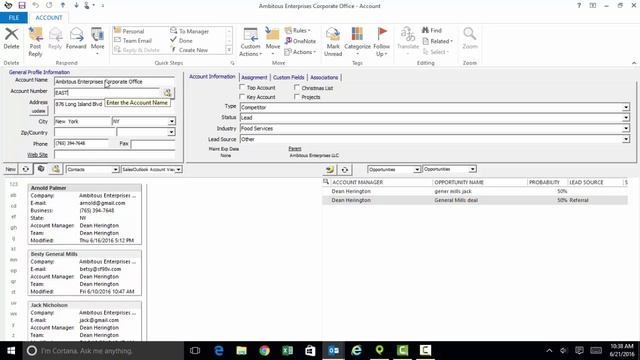
Task: Open the SalesOutlook Account View dropdown
Action: coord(178,169)
